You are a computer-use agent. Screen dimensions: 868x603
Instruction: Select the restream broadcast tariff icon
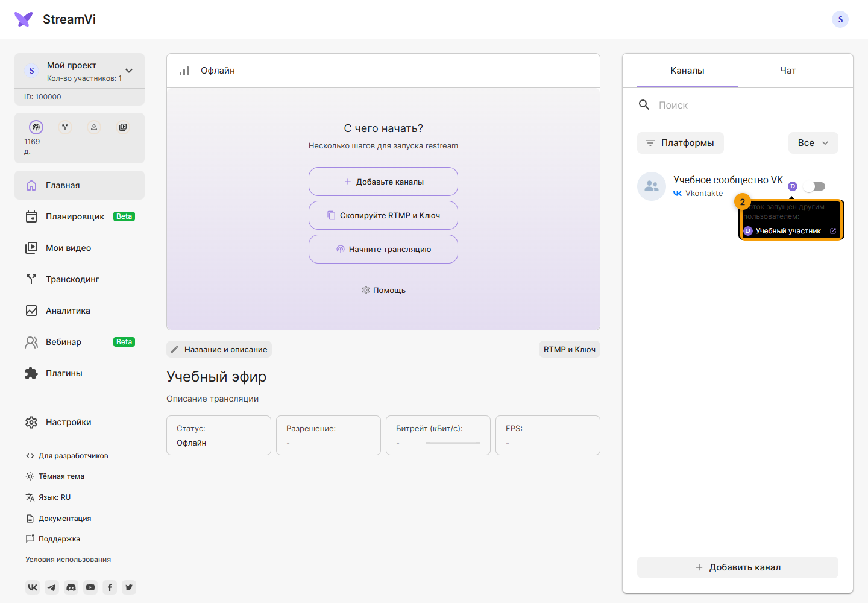pos(36,127)
